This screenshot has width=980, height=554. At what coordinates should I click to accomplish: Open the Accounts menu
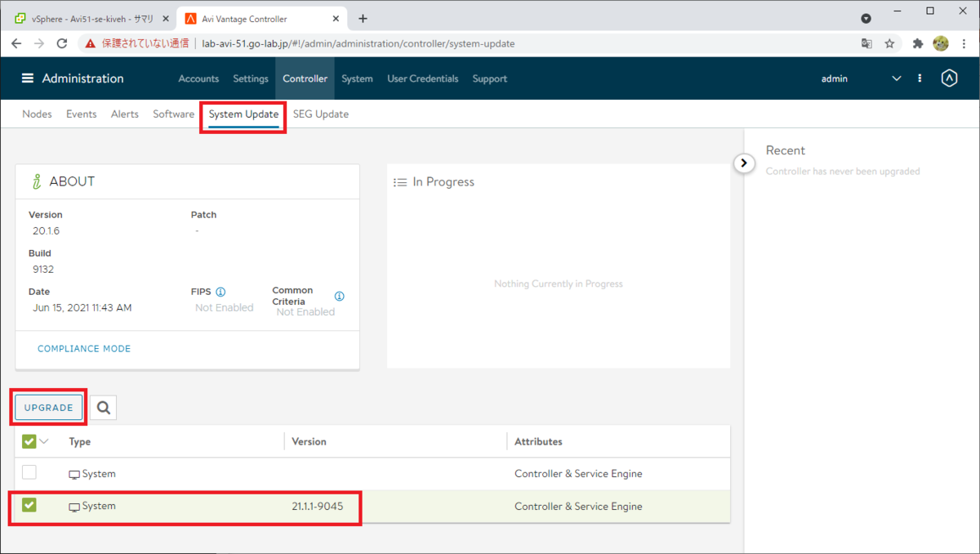tap(198, 78)
